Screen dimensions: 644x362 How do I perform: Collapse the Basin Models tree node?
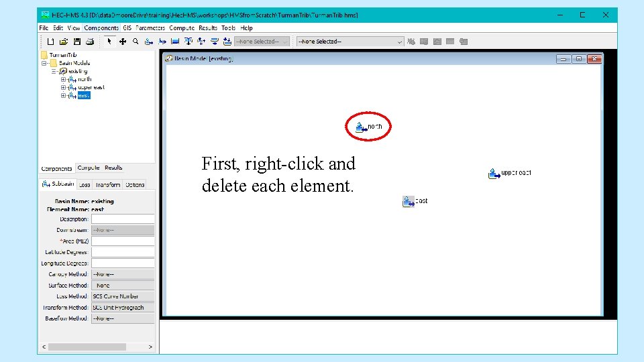tap(44, 63)
